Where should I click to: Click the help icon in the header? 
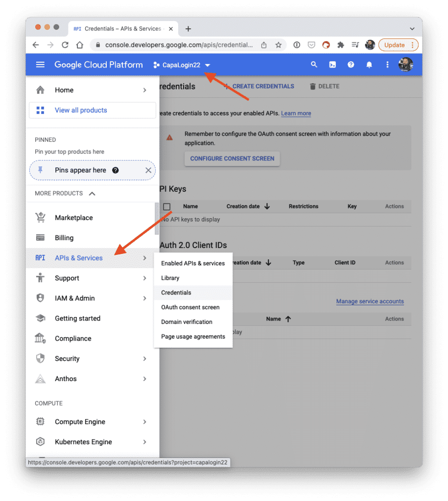point(351,64)
